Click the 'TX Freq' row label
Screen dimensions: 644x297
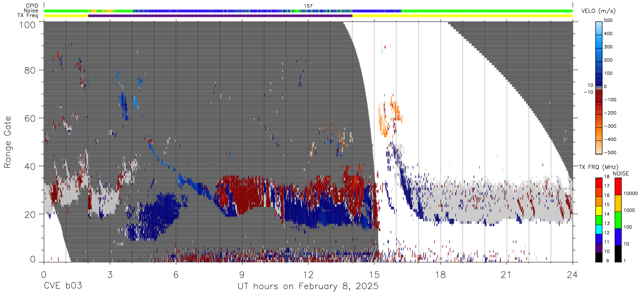(28, 15)
